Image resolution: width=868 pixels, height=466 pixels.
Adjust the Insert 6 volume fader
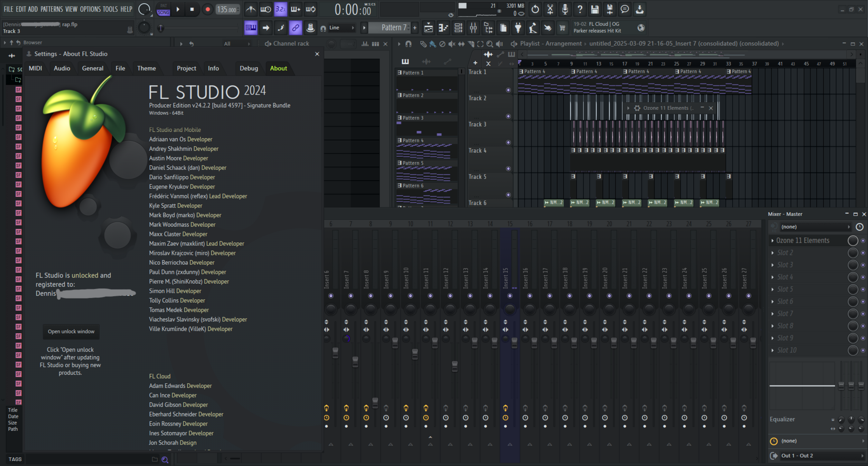click(x=335, y=353)
